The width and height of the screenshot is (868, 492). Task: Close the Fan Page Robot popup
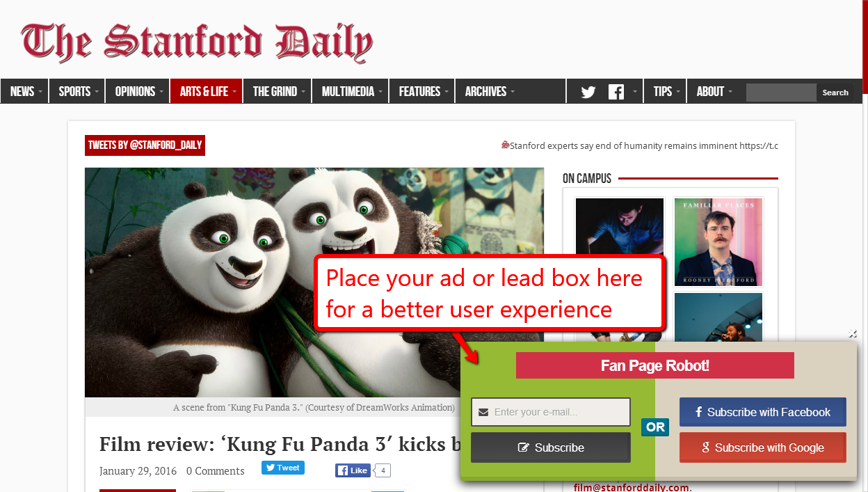[x=853, y=334]
